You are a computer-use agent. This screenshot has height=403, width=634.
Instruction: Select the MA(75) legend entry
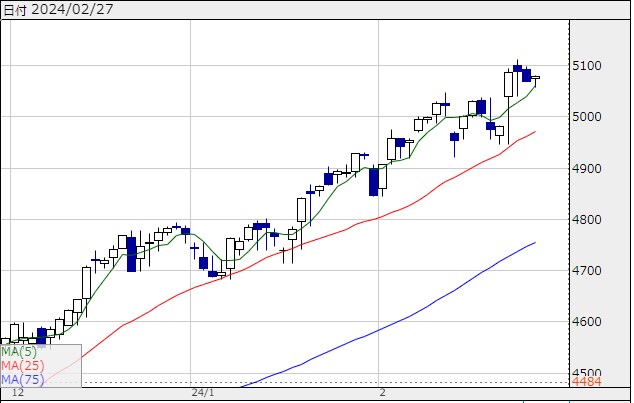click(22, 380)
